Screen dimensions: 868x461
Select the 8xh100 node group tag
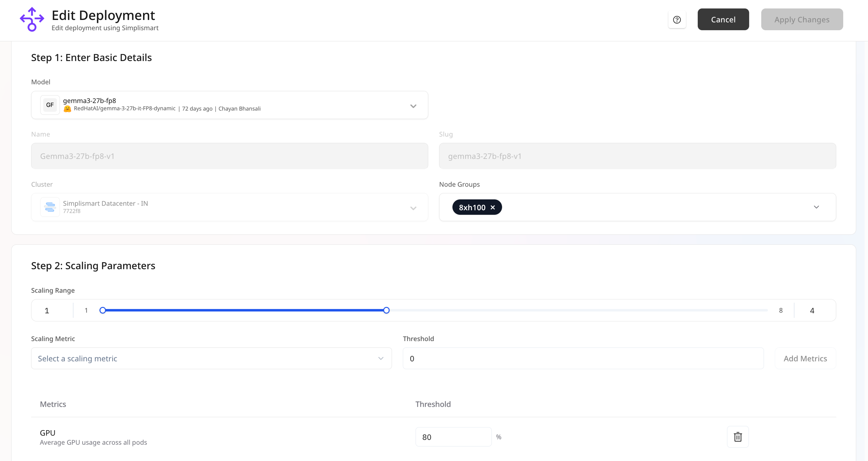tap(472, 207)
